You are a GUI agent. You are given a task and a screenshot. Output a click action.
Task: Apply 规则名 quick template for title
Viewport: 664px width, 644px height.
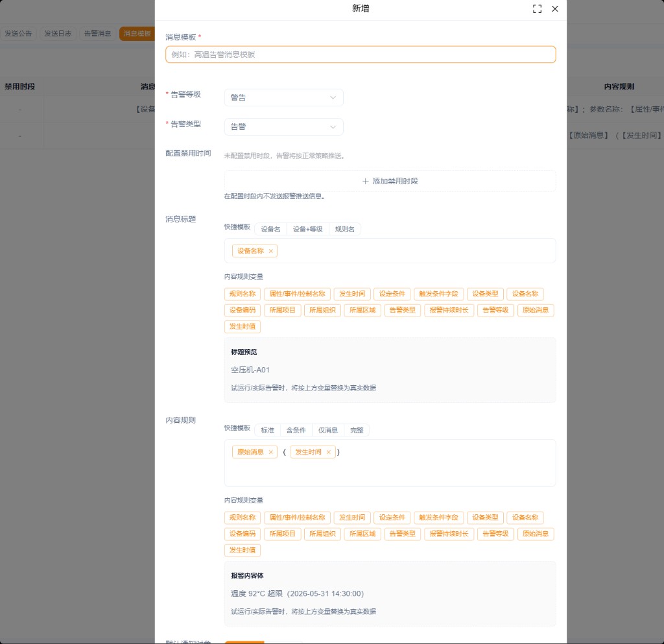(x=345, y=229)
